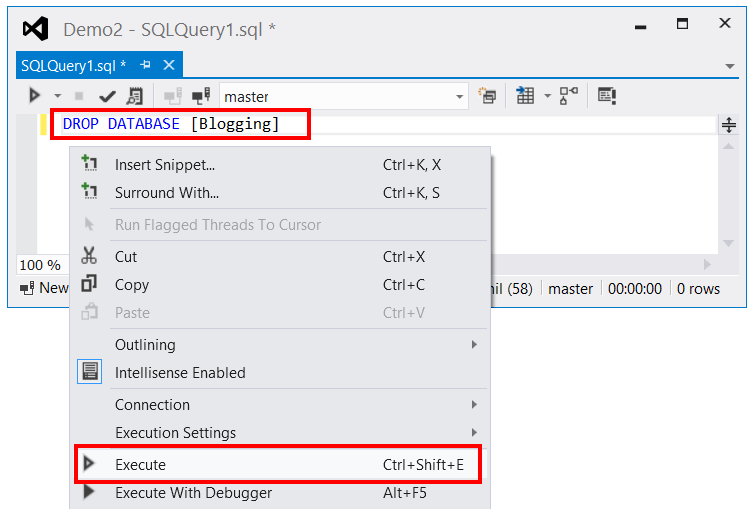Click the Execute query toolbar play icon
The width and height of the screenshot is (752, 509).
tap(35, 96)
